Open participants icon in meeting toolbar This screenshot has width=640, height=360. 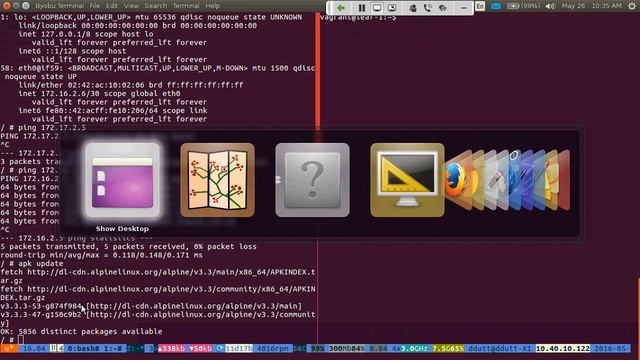(413, 8)
